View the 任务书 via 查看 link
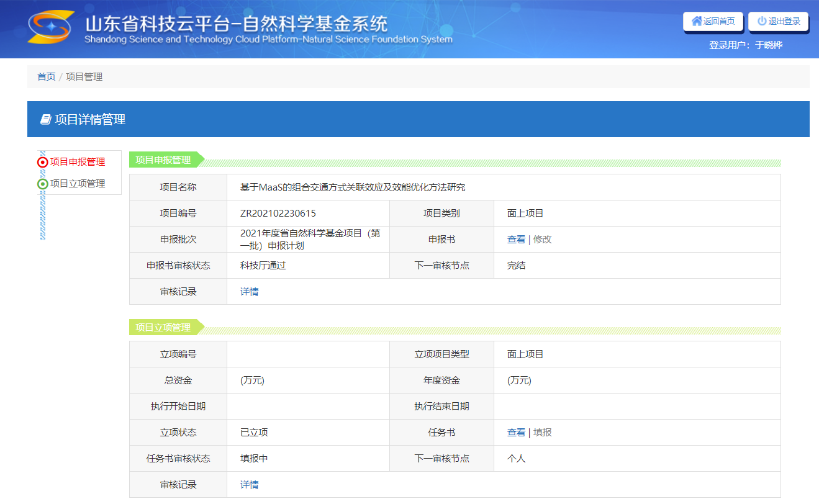Screen dimensions: 819x504 coord(516,433)
